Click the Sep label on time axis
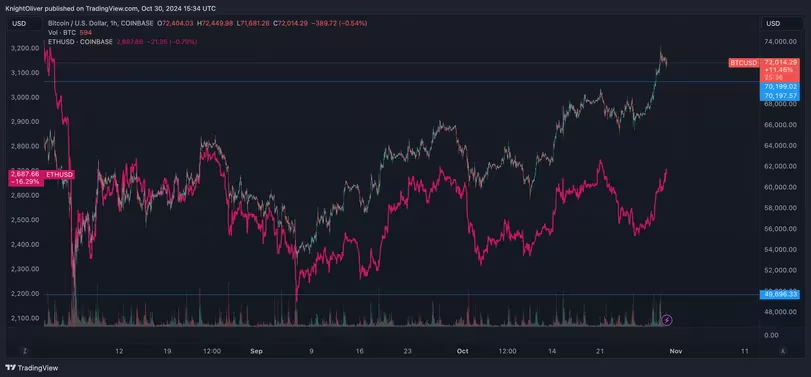The image size is (811, 377). [256, 351]
